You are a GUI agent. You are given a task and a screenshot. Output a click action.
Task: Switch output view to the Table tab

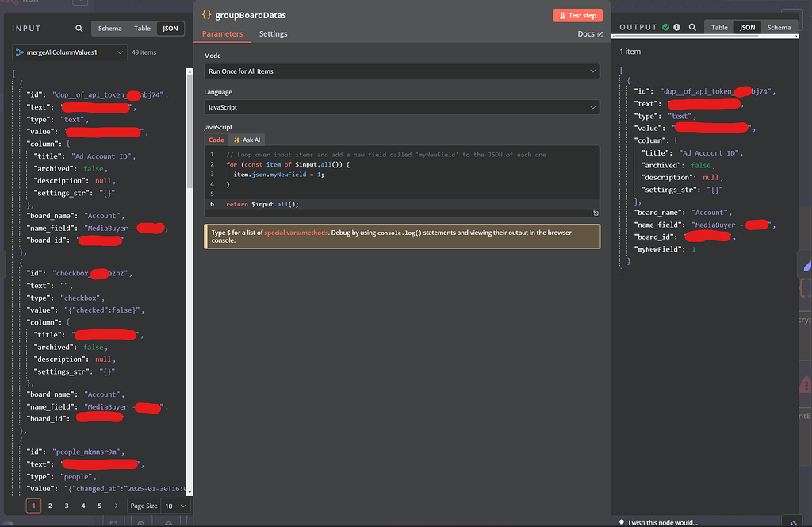(x=719, y=26)
